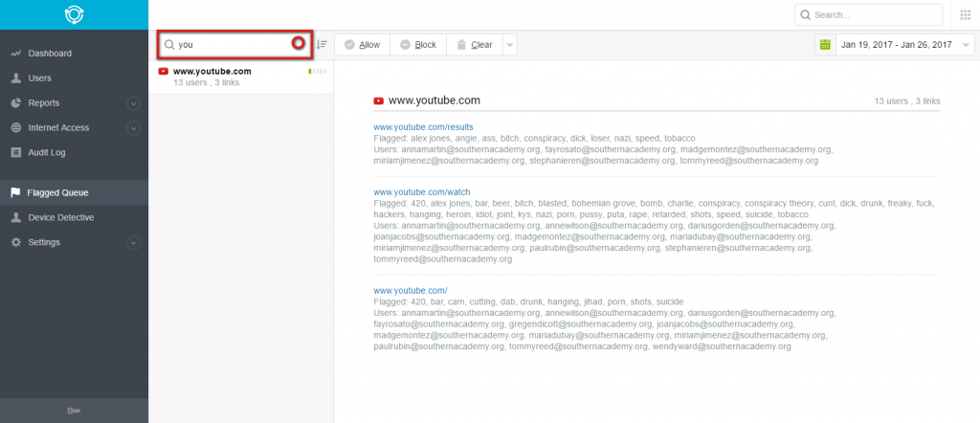Image resolution: width=980 pixels, height=423 pixels.
Task: Click the Reports pie chart icon
Action: point(16,103)
